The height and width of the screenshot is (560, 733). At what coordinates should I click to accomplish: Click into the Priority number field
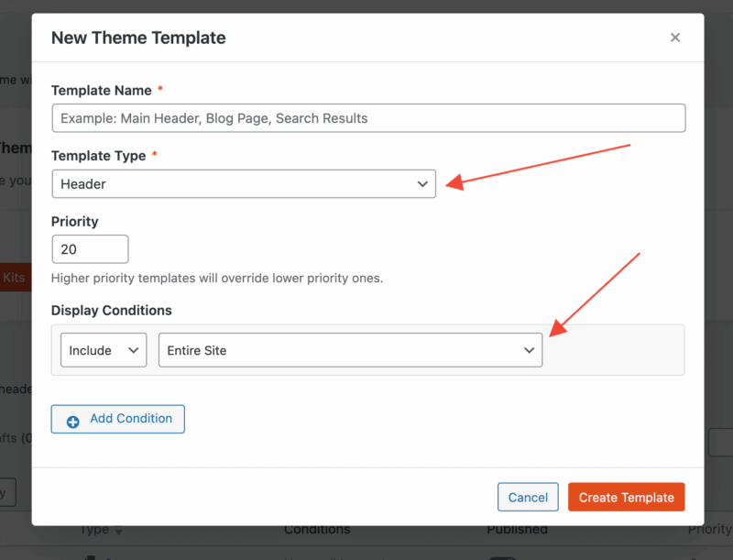[90, 249]
